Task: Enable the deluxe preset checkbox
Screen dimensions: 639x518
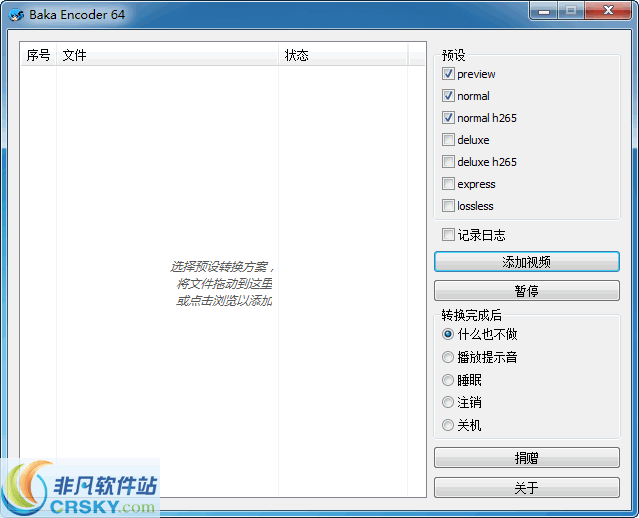Action: click(x=448, y=140)
